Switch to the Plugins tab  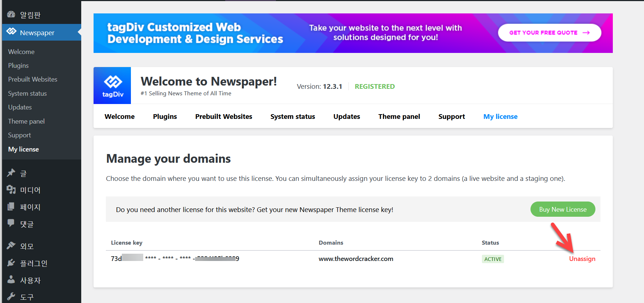(x=165, y=116)
